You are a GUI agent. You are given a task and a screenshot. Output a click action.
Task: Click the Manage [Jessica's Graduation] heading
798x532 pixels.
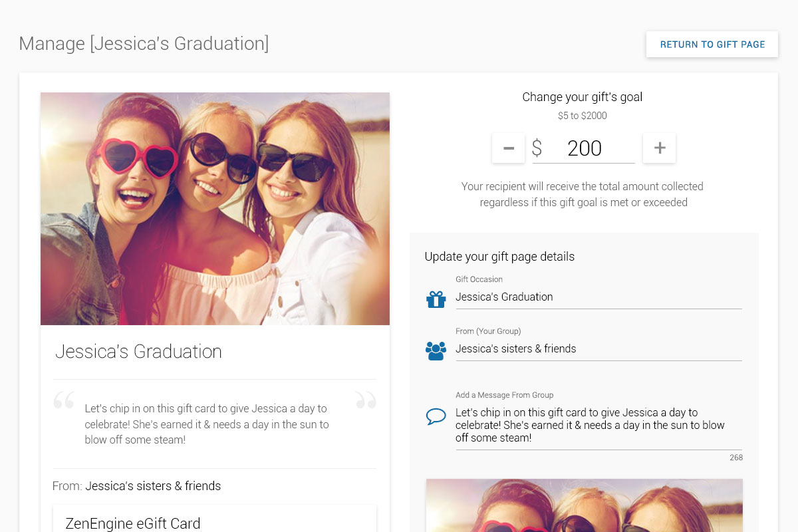coord(144,44)
